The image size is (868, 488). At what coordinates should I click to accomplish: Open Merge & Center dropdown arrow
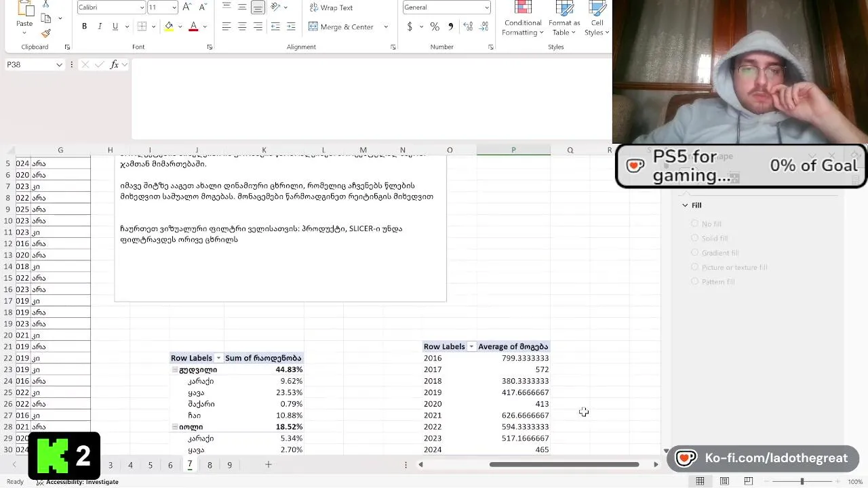[386, 26]
